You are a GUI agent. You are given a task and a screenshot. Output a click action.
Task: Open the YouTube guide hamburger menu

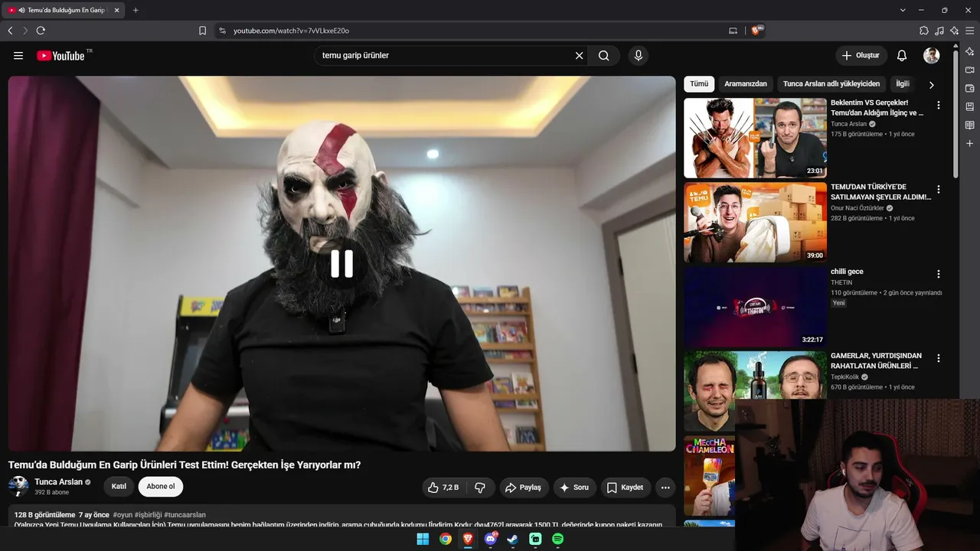[18, 56]
